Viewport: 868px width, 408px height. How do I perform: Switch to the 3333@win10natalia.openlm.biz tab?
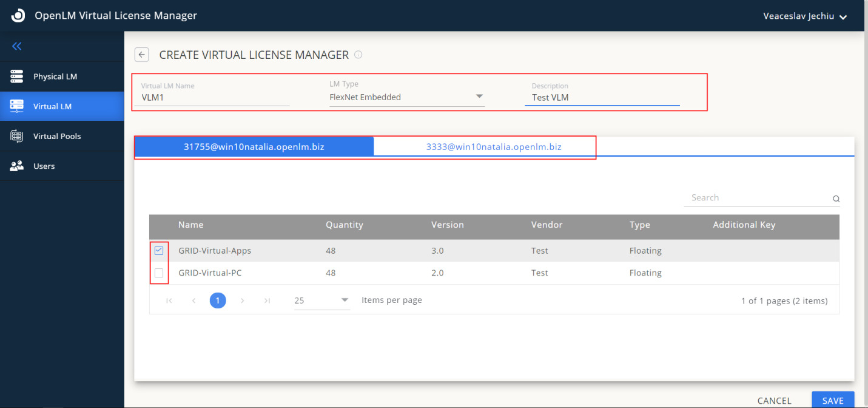point(493,147)
